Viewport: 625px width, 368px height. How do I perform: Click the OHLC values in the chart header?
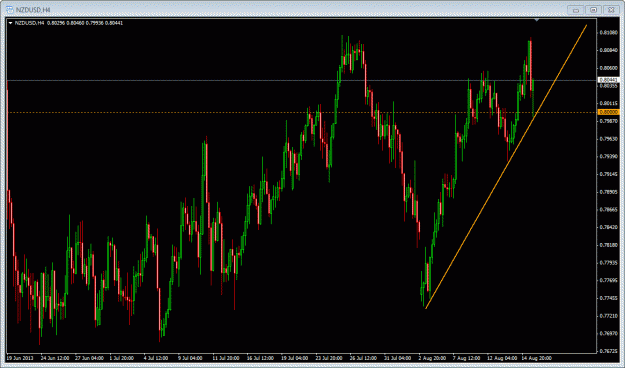point(85,23)
